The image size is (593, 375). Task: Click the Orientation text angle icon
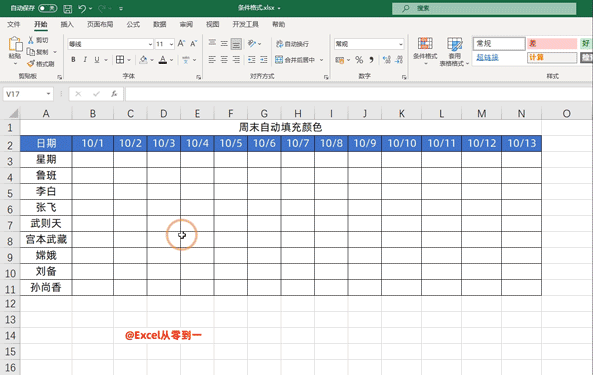coord(252,43)
